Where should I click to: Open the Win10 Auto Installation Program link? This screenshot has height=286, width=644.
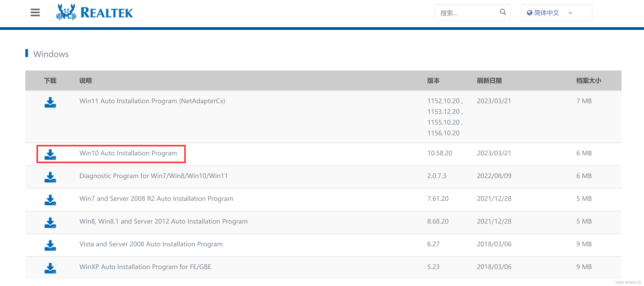(128, 153)
